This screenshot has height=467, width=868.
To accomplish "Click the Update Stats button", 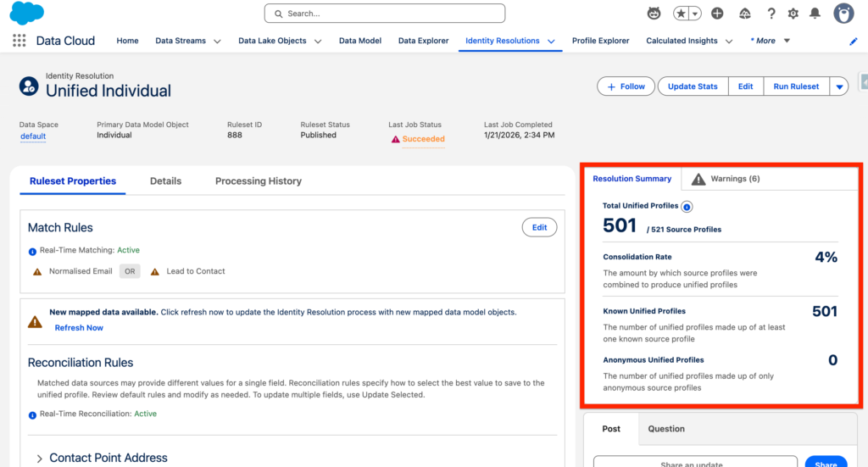I will click(693, 86).
